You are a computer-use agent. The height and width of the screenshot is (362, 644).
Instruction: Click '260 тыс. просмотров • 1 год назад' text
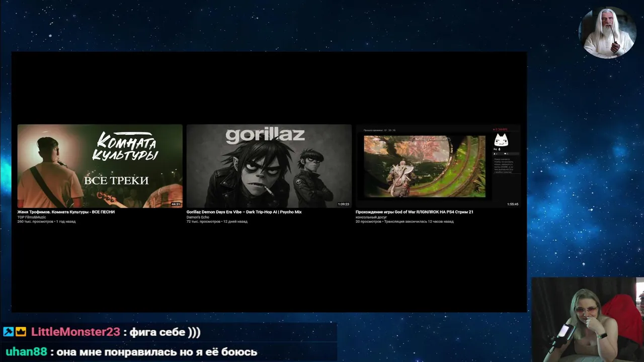click(46, 222)
